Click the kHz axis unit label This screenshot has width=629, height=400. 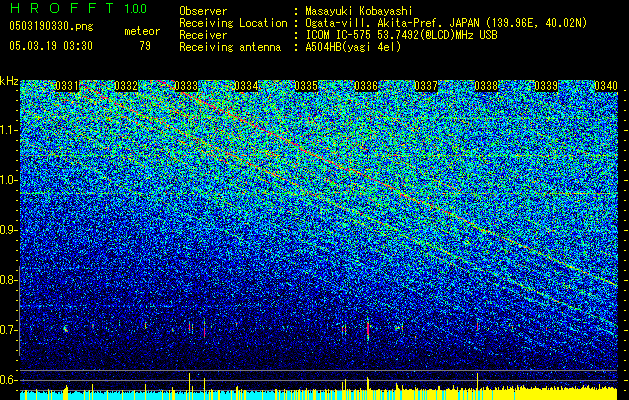coord(9,81)
